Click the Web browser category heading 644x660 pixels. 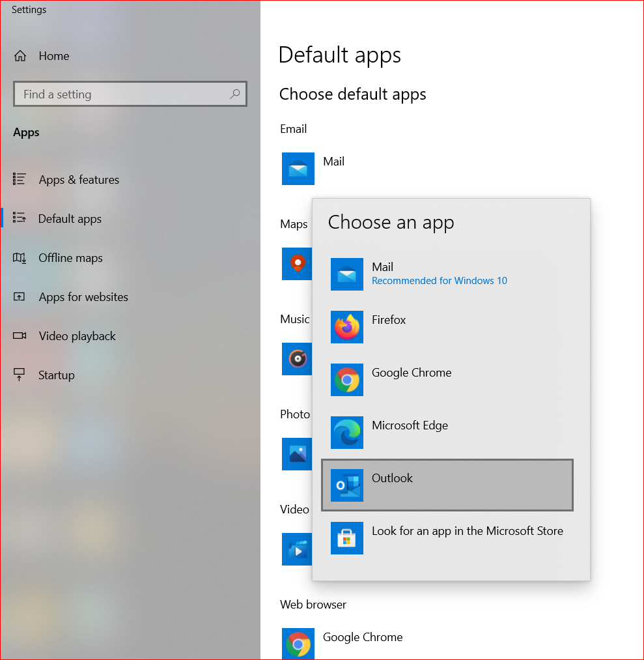[x=313, y=605]
